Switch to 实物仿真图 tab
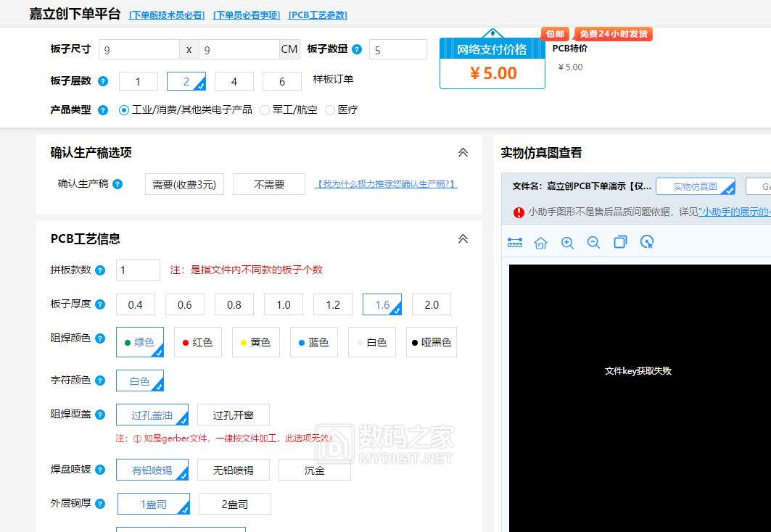Image resolution: width=771 pixels, height=532 pixels. pyautogui.click(x=696, y=187)
